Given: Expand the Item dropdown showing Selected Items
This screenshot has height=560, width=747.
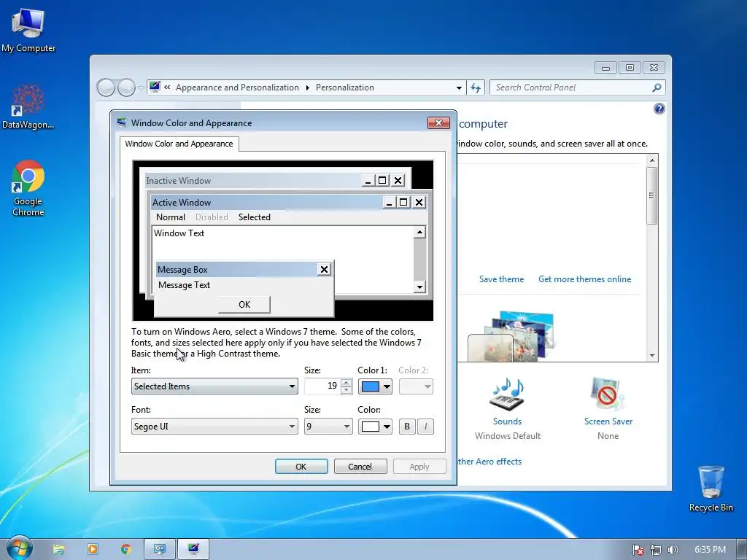Looking at the screenshot, I should (214, 386).
